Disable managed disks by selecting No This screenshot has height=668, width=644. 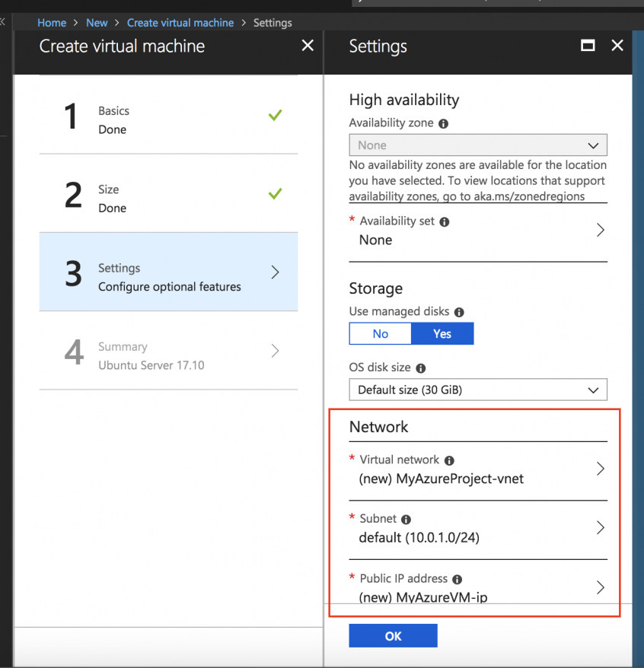(x=380, y=333)
